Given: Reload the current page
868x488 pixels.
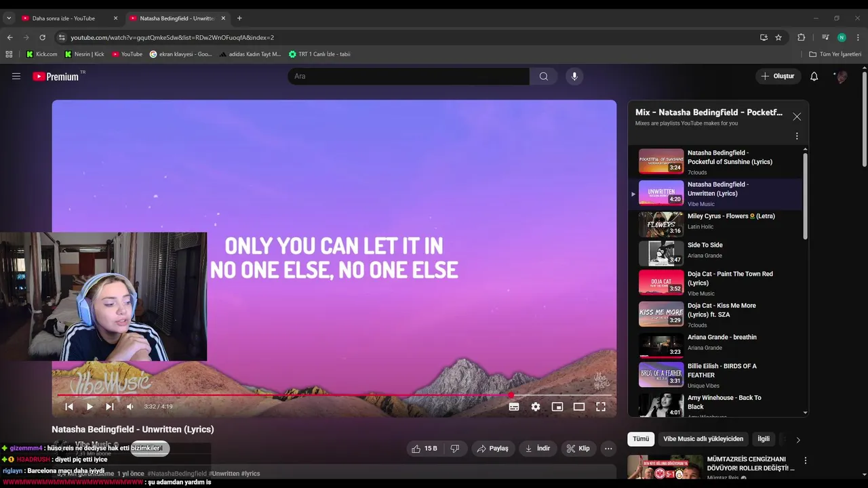Looking at the screenshot, I should [42, 37].
